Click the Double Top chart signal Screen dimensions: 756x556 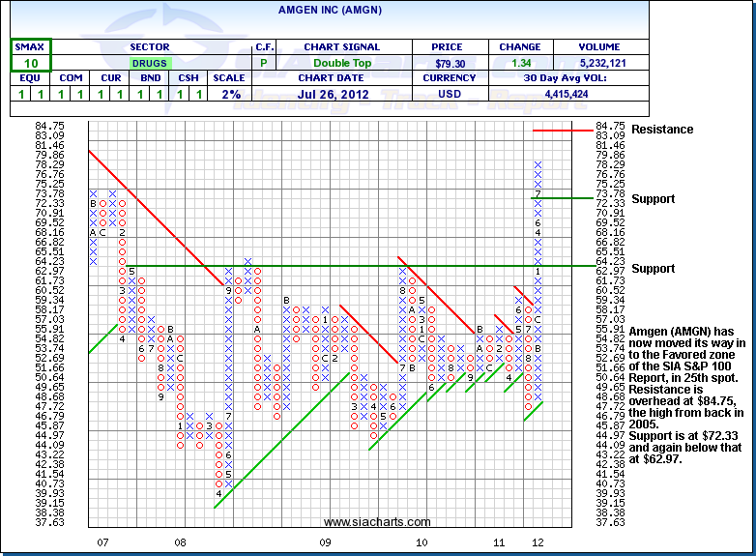point(341,63)
